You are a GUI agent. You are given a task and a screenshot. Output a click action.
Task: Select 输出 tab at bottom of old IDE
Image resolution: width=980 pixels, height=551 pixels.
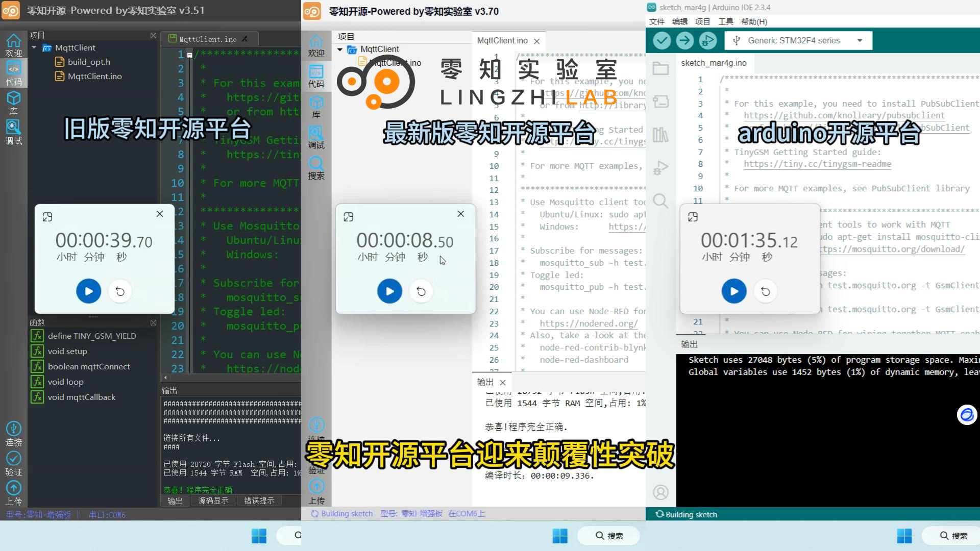pyautogui.click(x=175, y=500)
